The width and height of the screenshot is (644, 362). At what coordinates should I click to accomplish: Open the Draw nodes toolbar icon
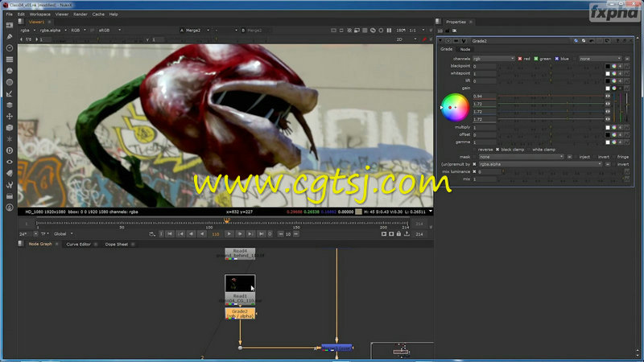pos(10,36)
